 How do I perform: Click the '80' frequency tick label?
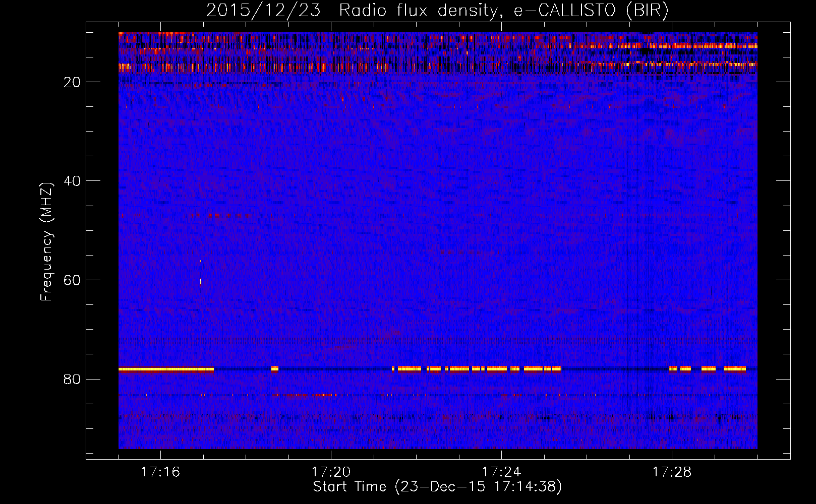click(73, 380)
